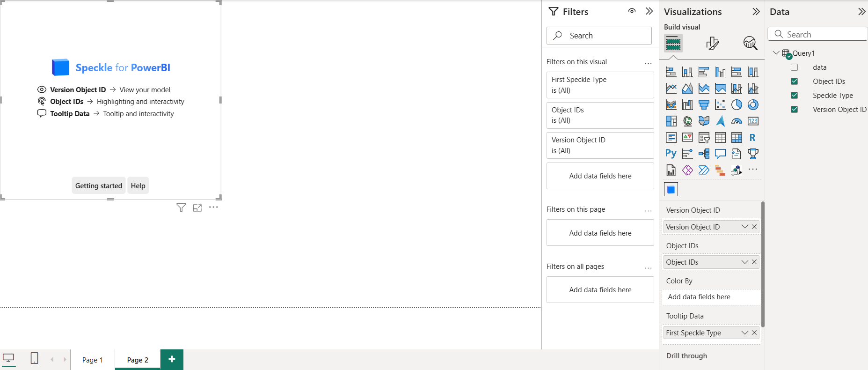Image resolution: width=868 pixels, height=370 pixels.
Task: Switch to Page 1 tab
Action: tap(93, 360)
